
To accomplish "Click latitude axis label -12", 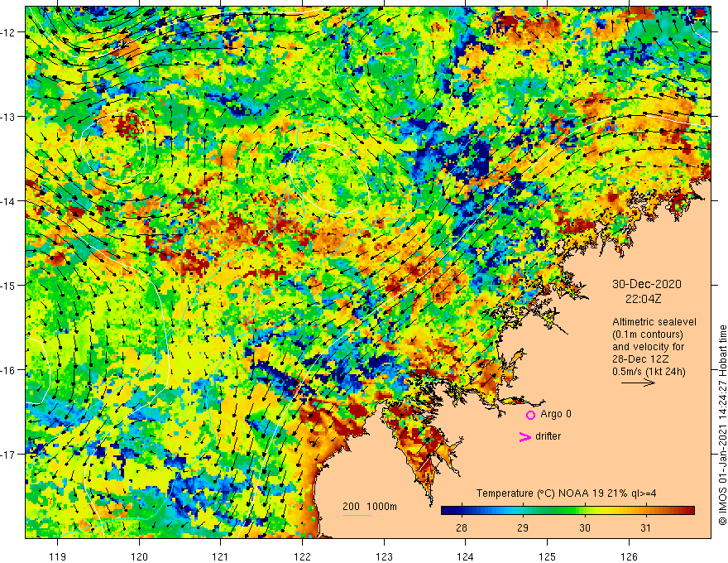I will [8, 32].
